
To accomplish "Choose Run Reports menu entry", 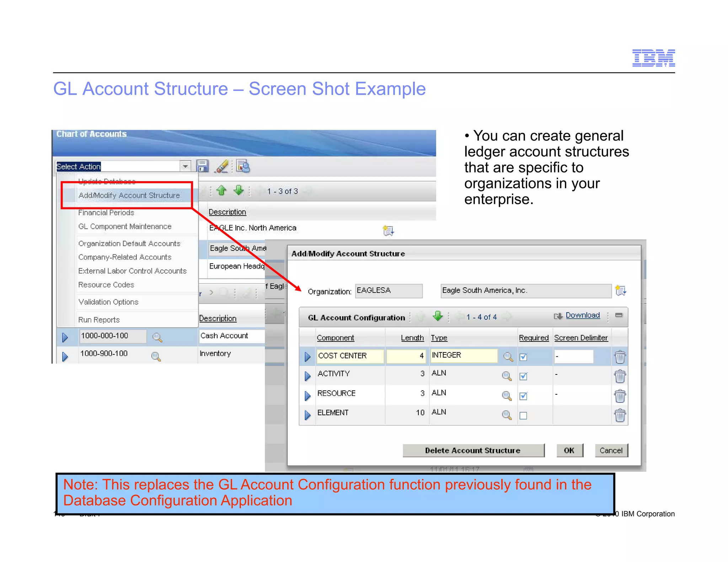I will click(99, 320).
